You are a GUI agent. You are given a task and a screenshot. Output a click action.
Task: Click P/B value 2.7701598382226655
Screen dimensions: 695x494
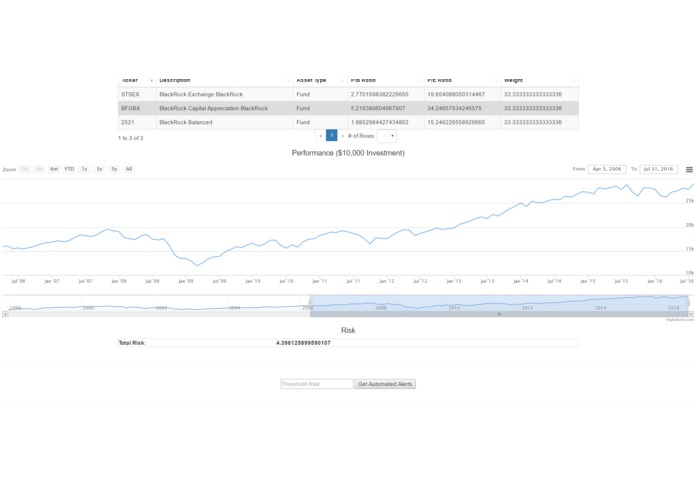379,94
